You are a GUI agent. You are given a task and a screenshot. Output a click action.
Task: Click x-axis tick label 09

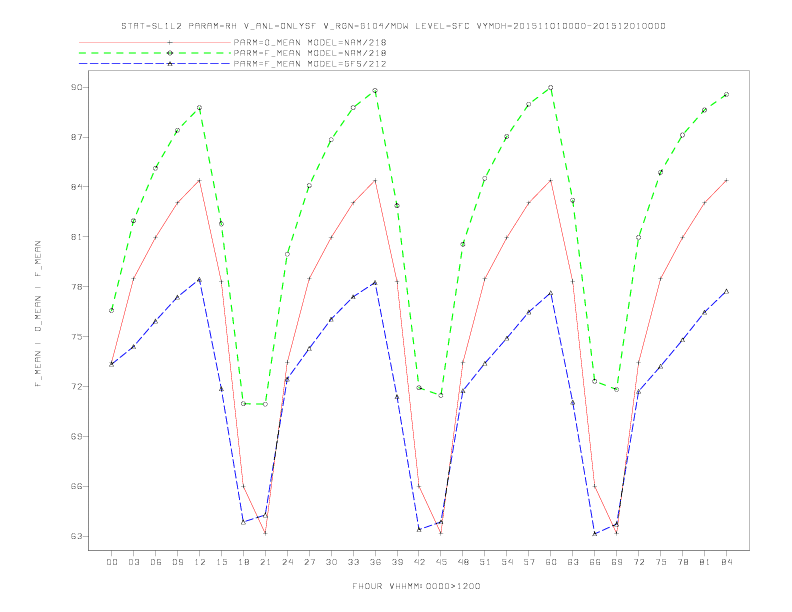pyautogui.click(x=177, y=562)
